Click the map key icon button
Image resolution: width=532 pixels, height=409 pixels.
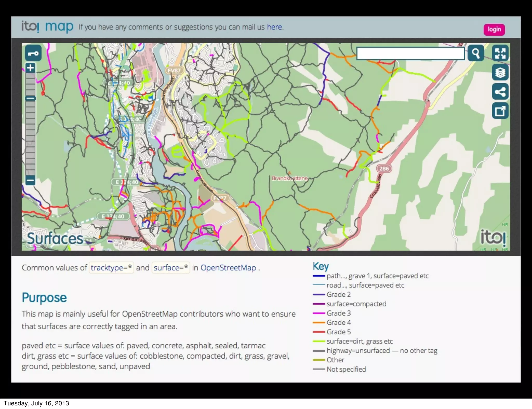click(x=33, y=53)
